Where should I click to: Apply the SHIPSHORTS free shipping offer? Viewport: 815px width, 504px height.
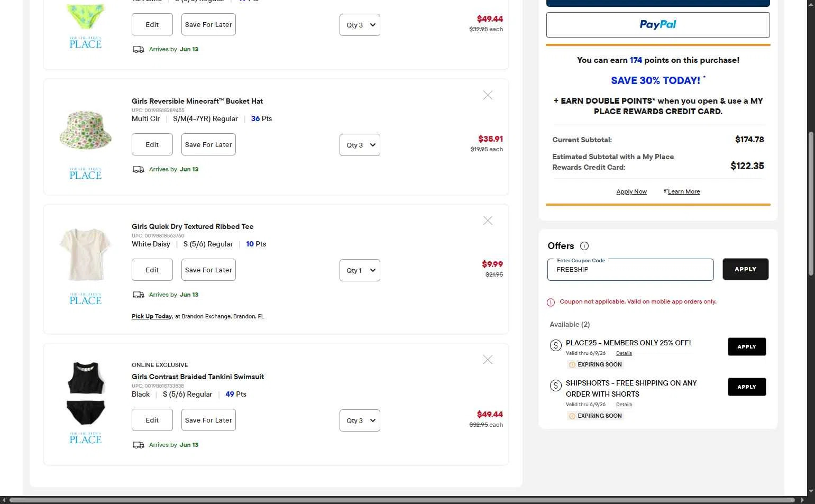(x=747, y=387)
